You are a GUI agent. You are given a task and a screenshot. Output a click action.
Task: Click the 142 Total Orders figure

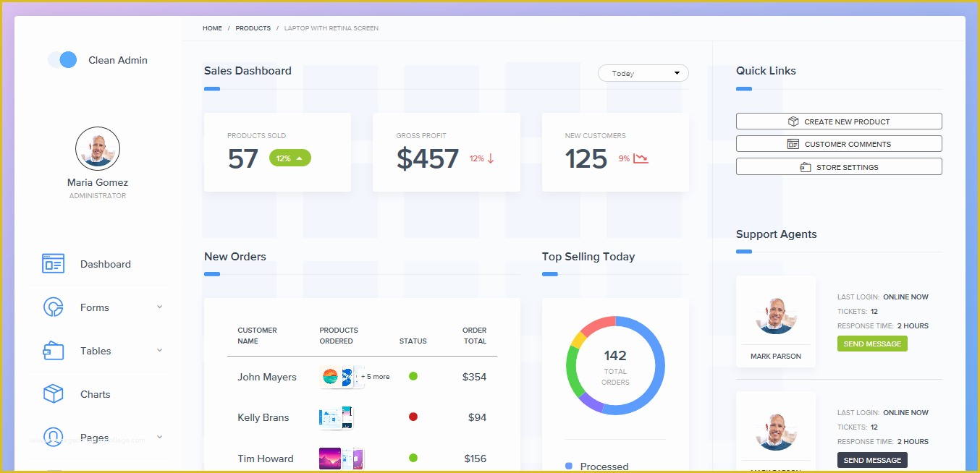615,355
